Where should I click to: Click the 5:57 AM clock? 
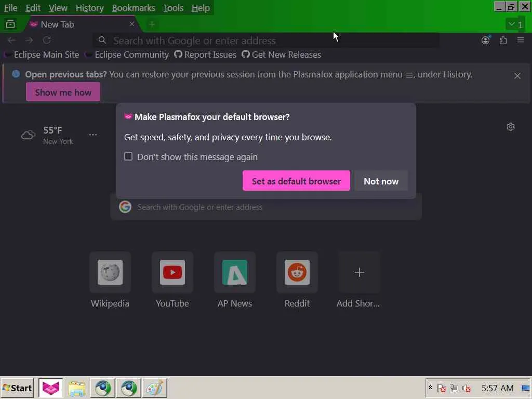click(x=497, y=388)
